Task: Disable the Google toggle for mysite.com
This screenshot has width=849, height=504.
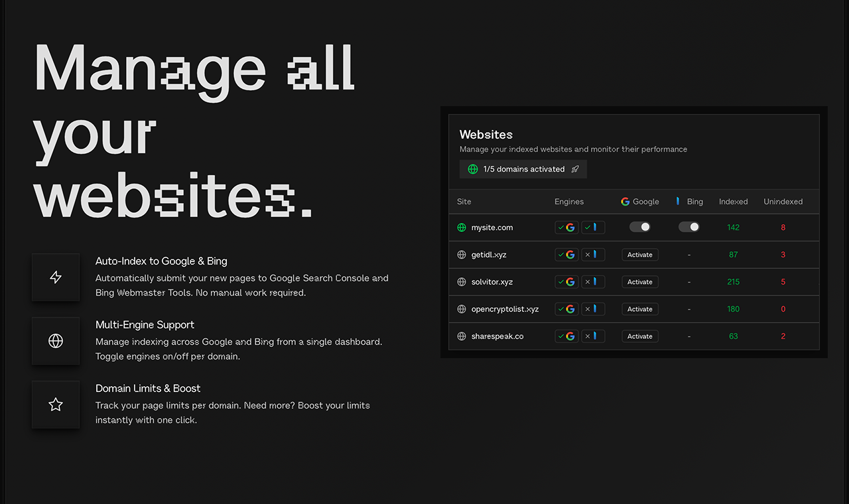Action: [x=639, y=227]
